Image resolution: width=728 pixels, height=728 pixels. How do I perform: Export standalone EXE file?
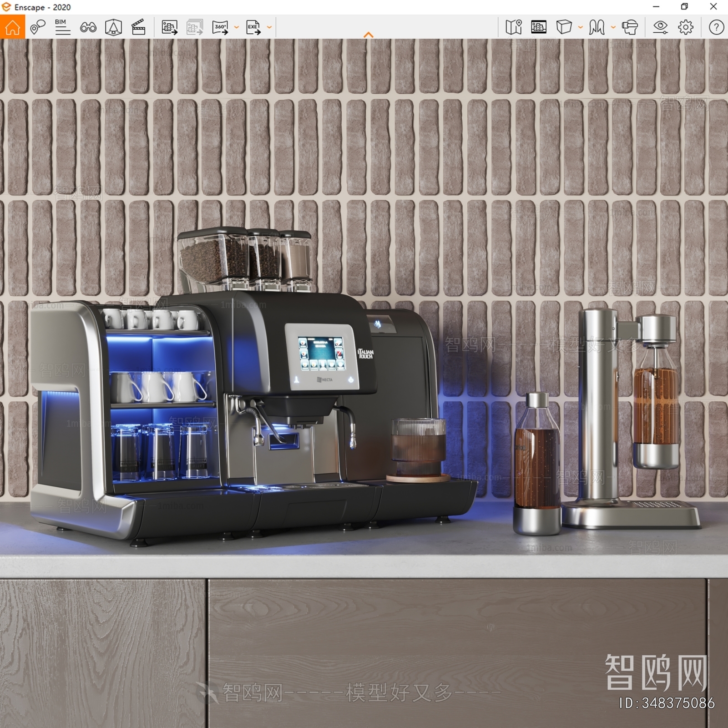coord(253,27)
